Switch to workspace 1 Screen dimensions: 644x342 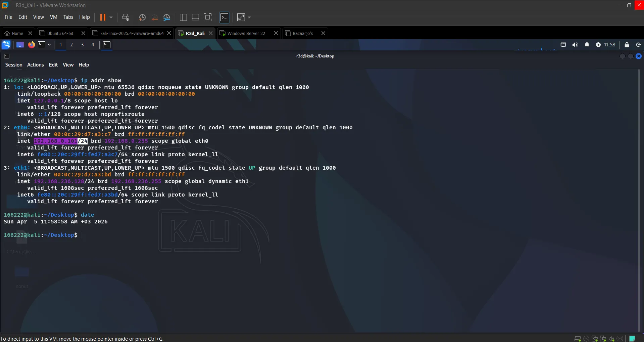(x=61, y=45)
